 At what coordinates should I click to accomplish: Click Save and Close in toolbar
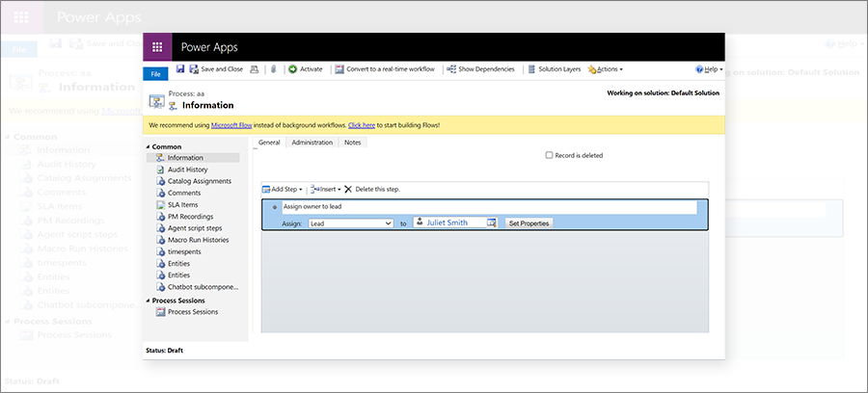tap(216, 69)
